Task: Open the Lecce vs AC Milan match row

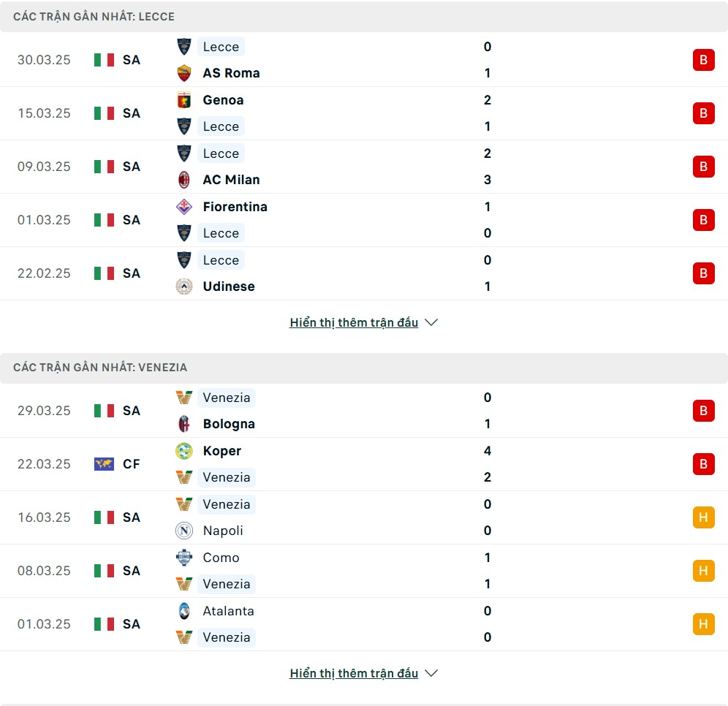Action: tap(364, 167)
